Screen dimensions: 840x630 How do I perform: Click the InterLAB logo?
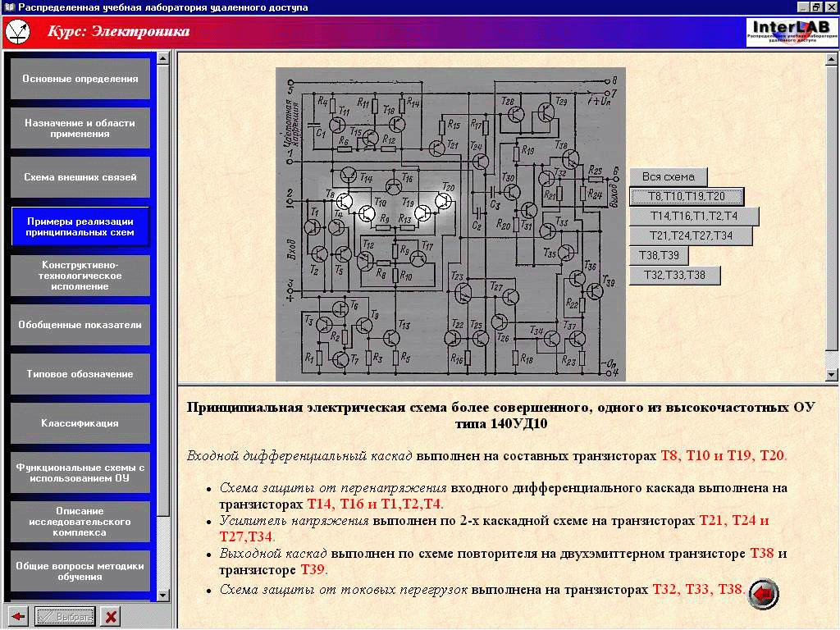[x=792, y=32]
